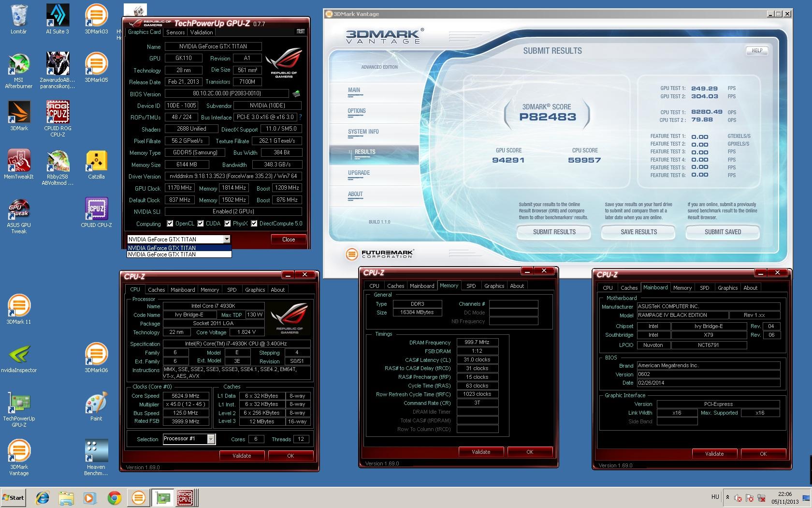Click the SUBMIT RESULTS button
Screen dimensions: 812x508
point(554,232)
